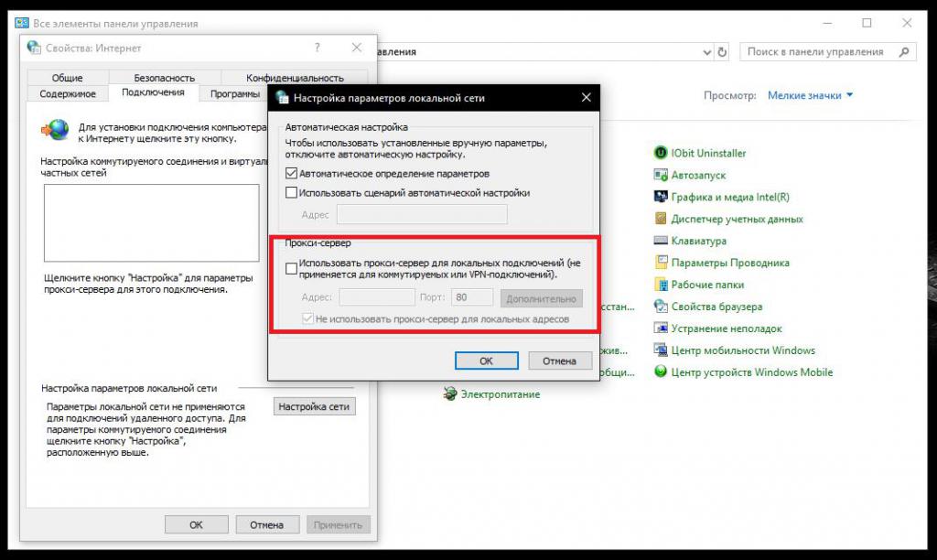
Task: Open the Параметры Проводника icon
Action: 661,263
